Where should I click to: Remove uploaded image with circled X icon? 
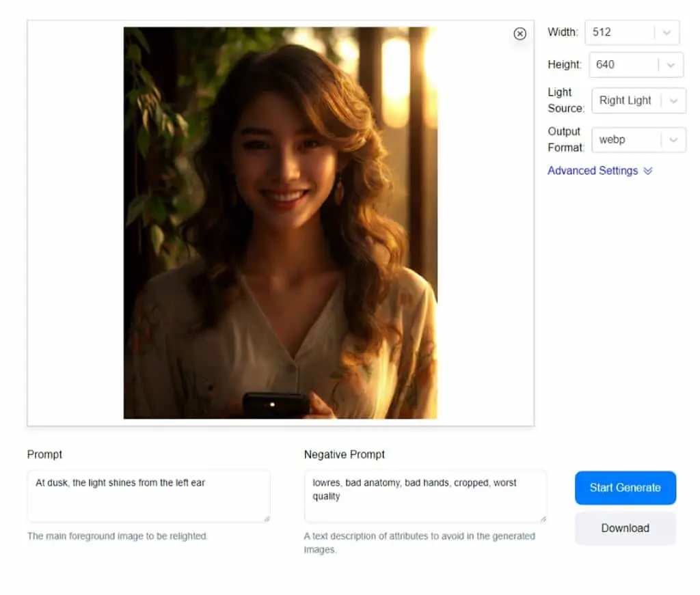[520, 34]
